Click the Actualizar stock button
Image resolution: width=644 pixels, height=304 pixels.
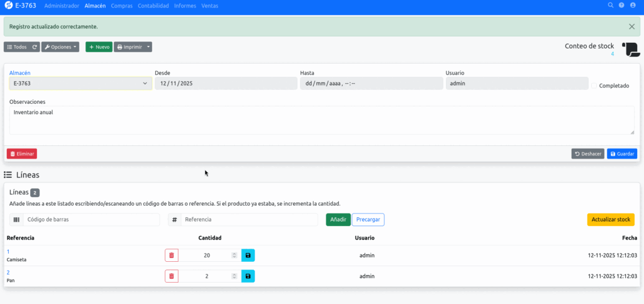[x=611, y=220]
